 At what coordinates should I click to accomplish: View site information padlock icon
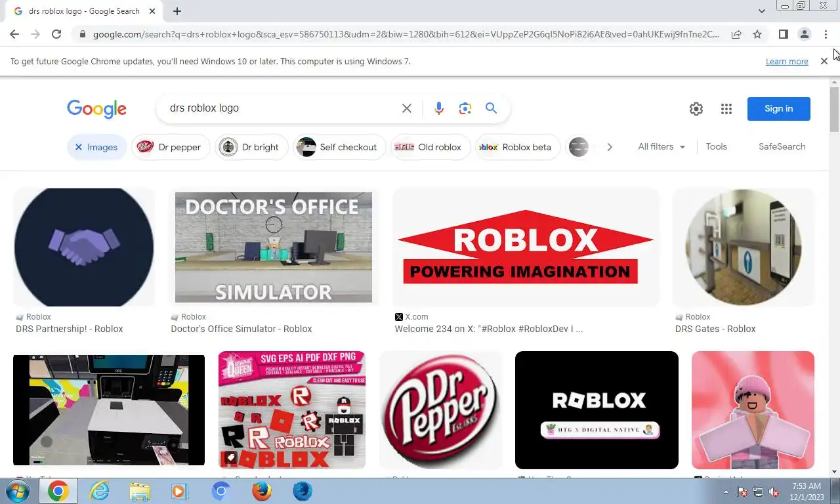point(81,34)
